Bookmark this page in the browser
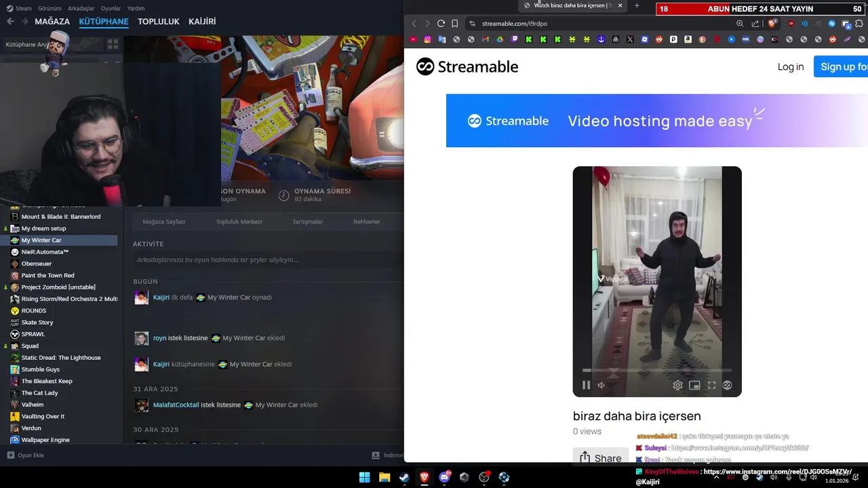Viewport: 868px width, 488px height. [455, 23]
